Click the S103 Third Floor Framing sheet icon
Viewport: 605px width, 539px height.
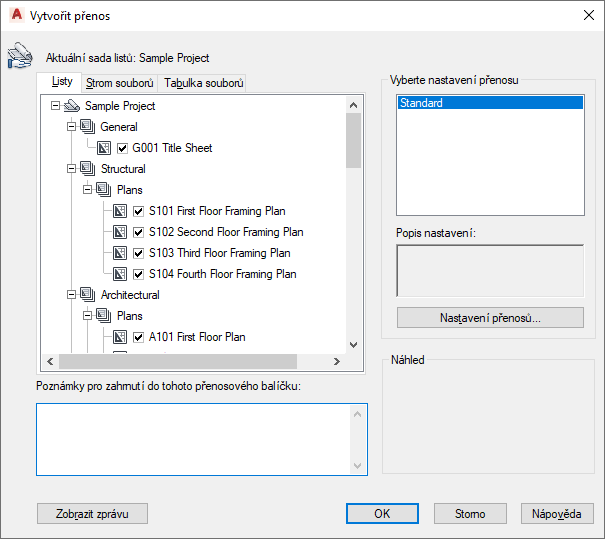(x=121, y=253)
